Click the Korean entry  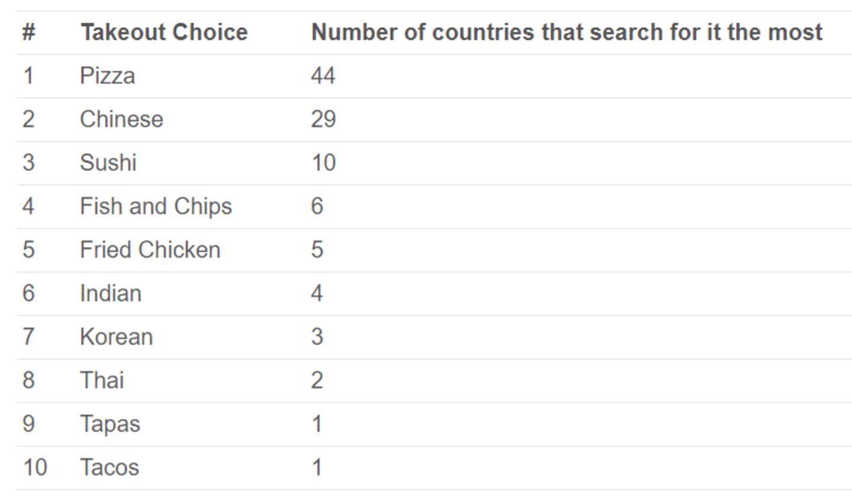[x=117, y=337]
